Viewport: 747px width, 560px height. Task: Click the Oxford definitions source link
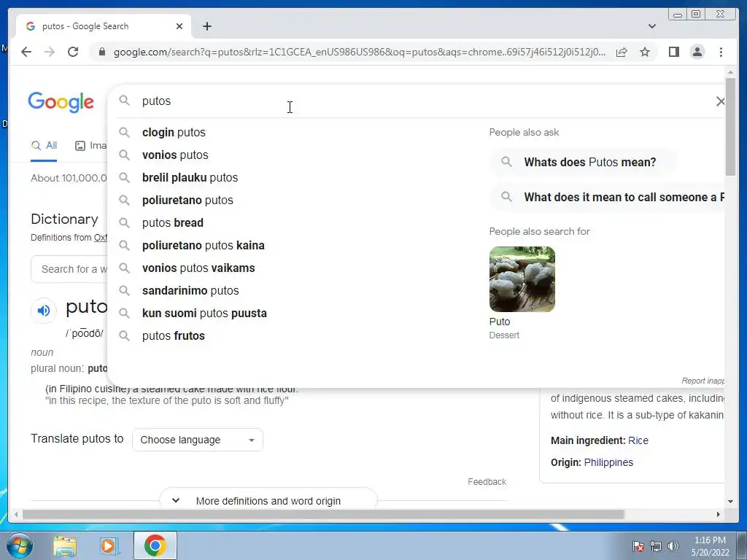101,238
